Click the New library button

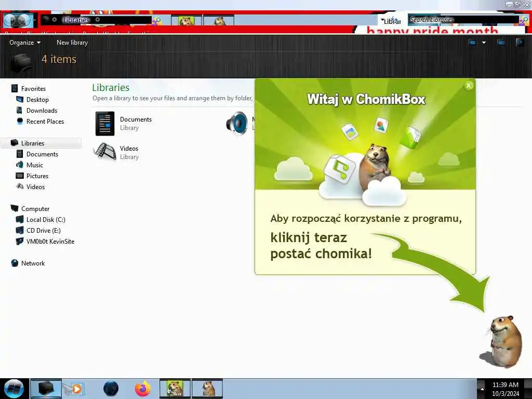tap(72, 43)
